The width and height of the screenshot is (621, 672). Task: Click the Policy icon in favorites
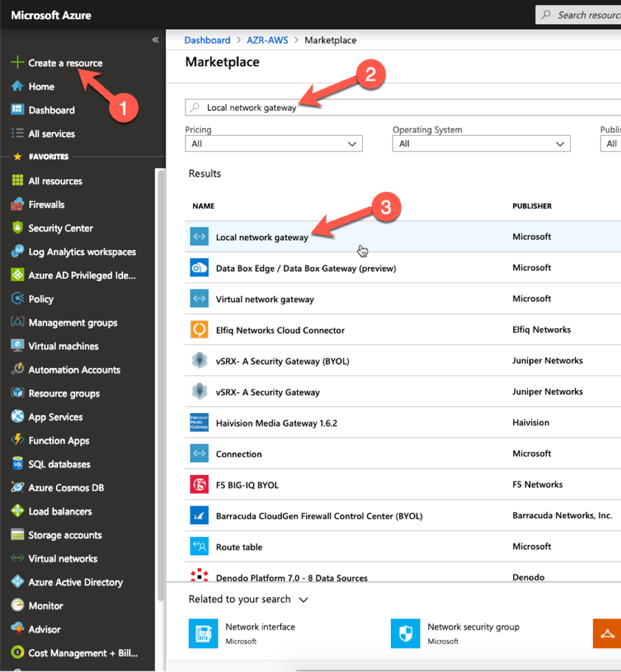tap(17, 298)
